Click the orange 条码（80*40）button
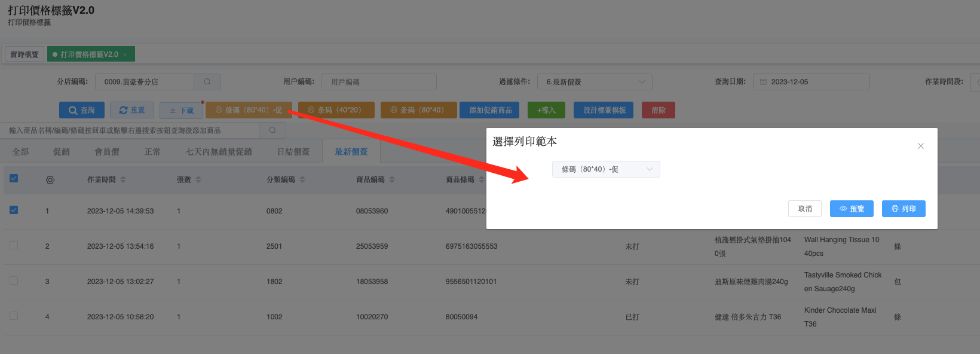The image size is (980, 354). (x=419, y=110)
